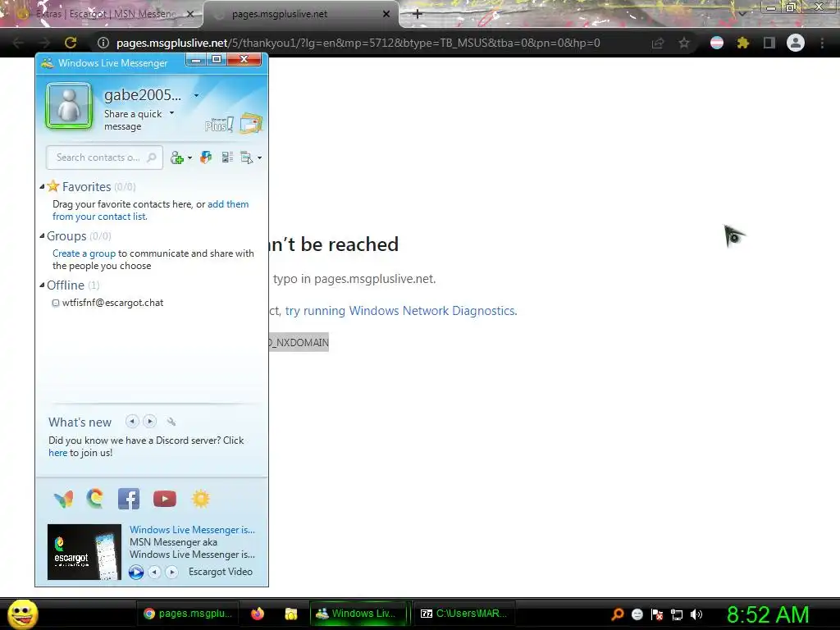Click try running Windows Network Diagnostics link
Viewport: 840px width, 630px height.
[x=401, y=311]
